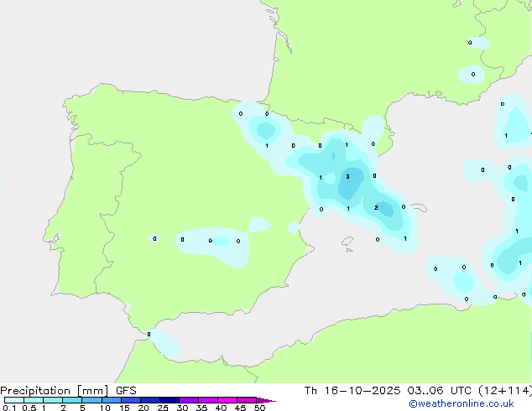Select the legend swatch between 10 and 15

(x=111, y=400)
